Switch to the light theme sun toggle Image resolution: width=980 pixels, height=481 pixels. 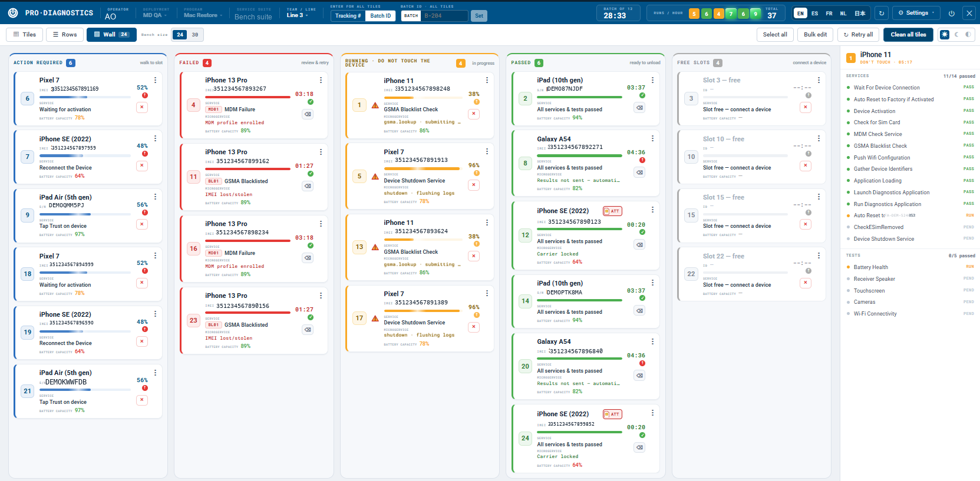(945, 35)
